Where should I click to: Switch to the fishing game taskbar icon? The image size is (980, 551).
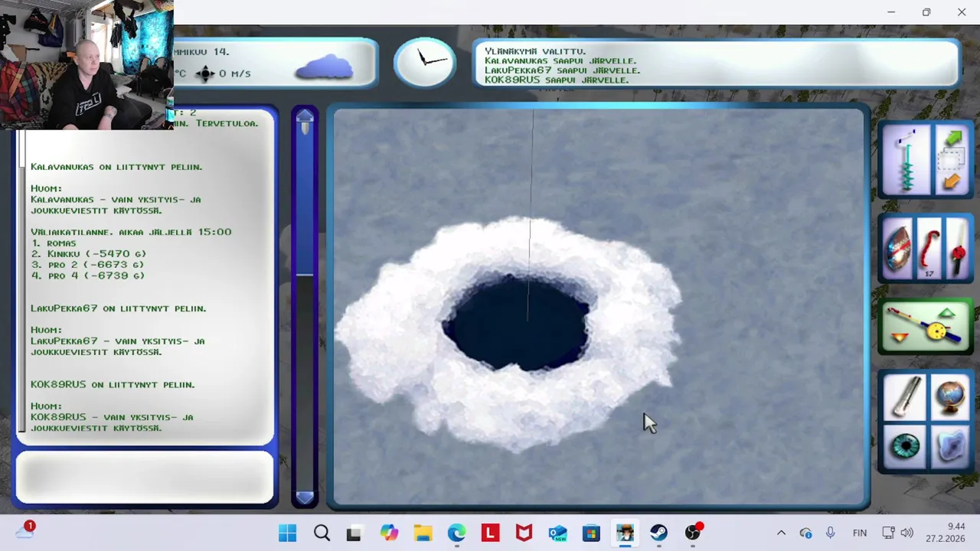[625, 533]
